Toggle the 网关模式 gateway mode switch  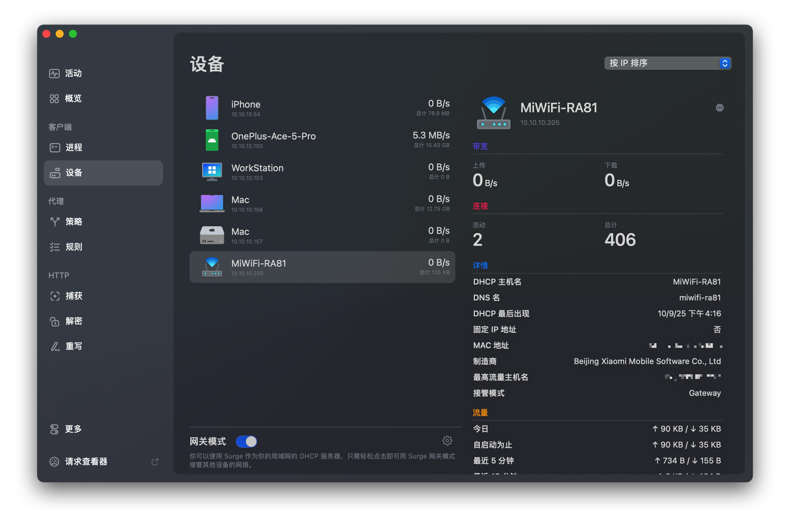[x=246, y=442]
